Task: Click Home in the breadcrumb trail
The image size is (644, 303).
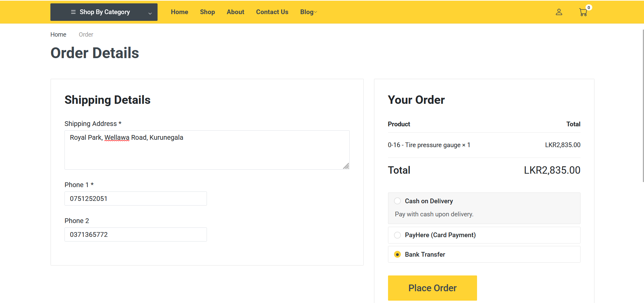Action: 58,34
